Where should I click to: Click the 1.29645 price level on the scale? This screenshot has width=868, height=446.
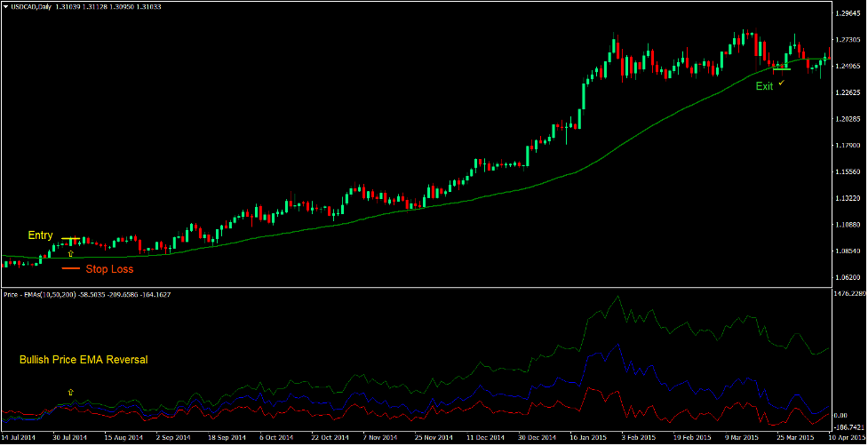(x=848, y=13)
